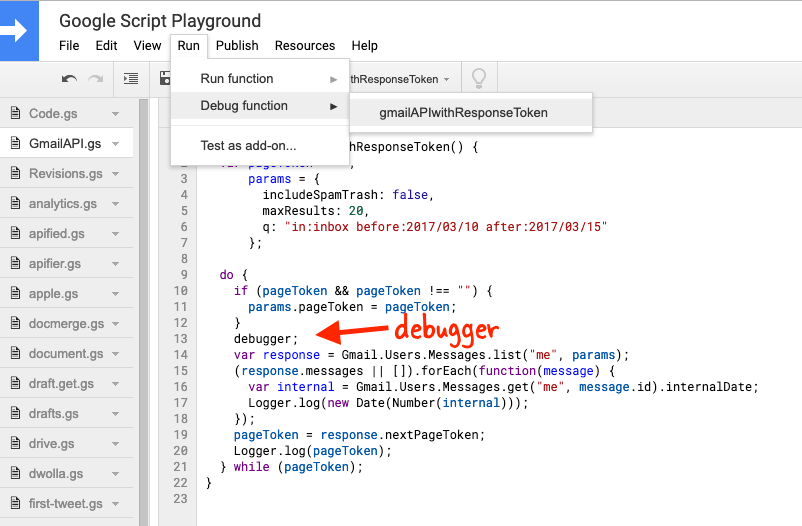802x526 pixels.
Task: Click the undo arrow in toolbar
Action: [69, 79]
